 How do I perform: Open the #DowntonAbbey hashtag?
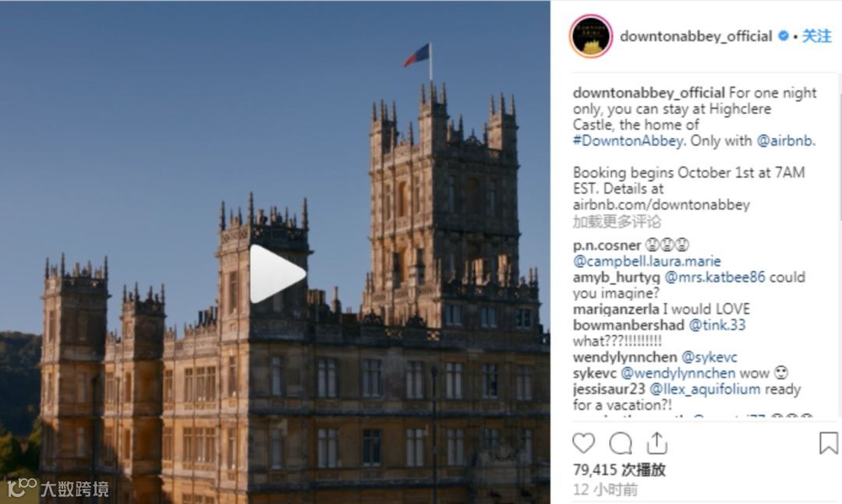point(629,141)
